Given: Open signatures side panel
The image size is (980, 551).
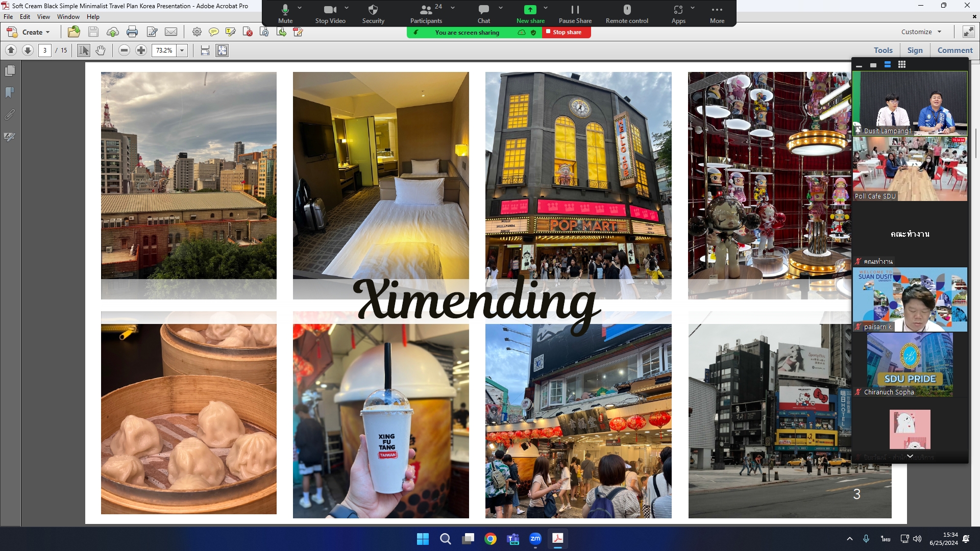Looking at the screenshot, I should (10, 137).
